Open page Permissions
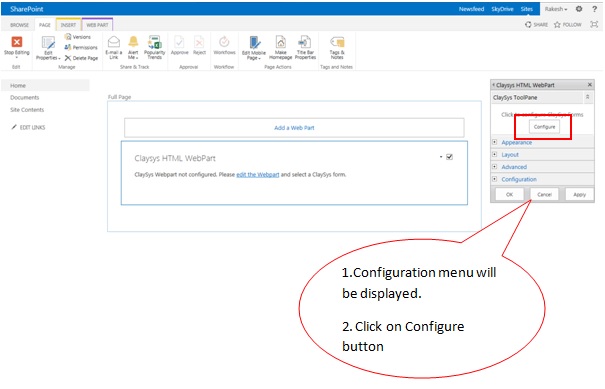This screenshot has height=389, width=605. tap(81, 47)
